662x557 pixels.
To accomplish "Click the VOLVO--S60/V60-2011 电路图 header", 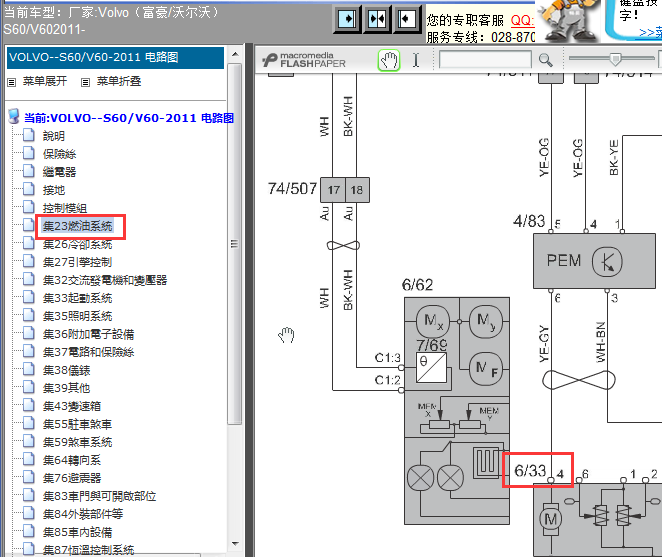I will 115,57.
